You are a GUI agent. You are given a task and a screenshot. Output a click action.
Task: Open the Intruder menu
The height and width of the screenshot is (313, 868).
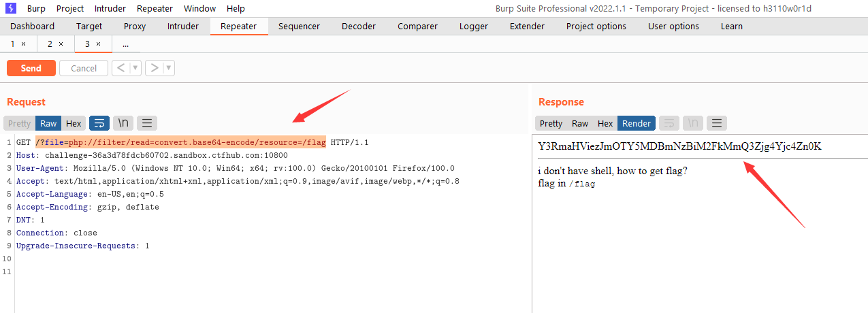point(110,9)
